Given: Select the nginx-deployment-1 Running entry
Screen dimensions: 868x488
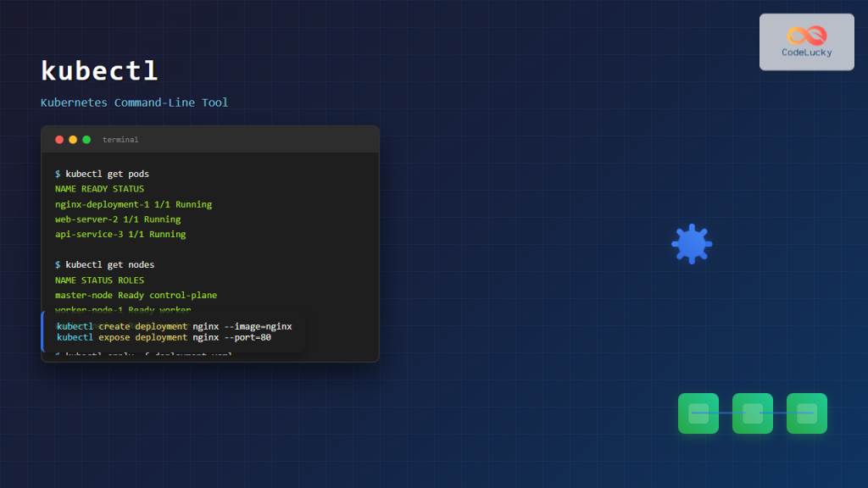Looking at the screenshot, I should click(133, 203).
